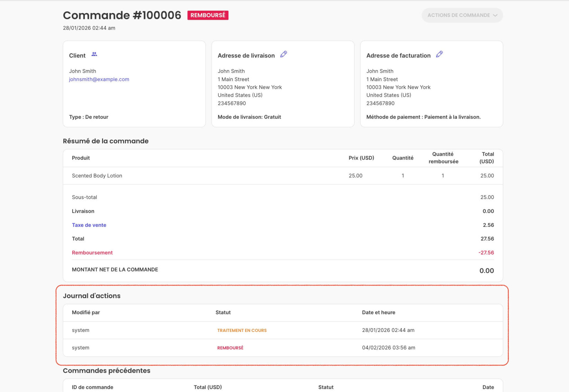Click the Journal d'actions section heading
Viewport: 569px width, 392px height.
(x=92, y=296)
